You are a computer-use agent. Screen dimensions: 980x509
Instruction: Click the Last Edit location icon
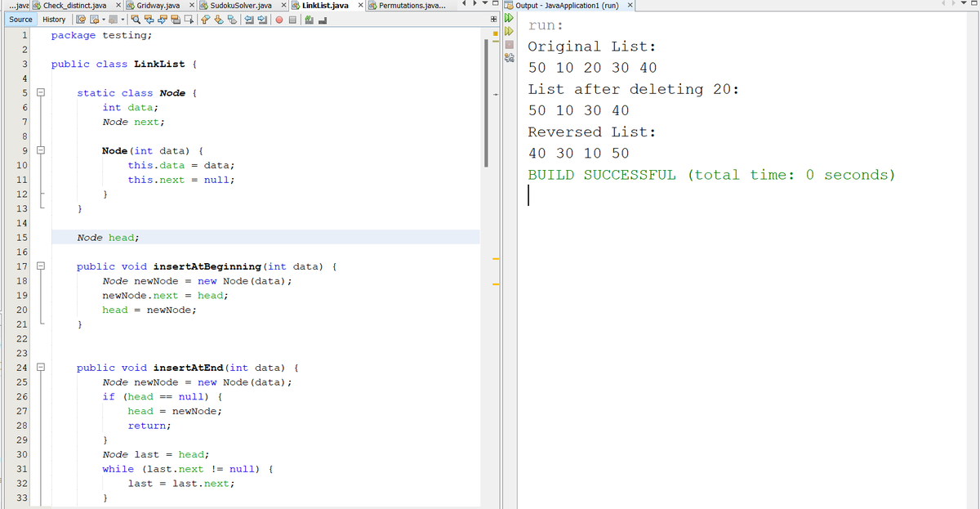tap(82, 20)
